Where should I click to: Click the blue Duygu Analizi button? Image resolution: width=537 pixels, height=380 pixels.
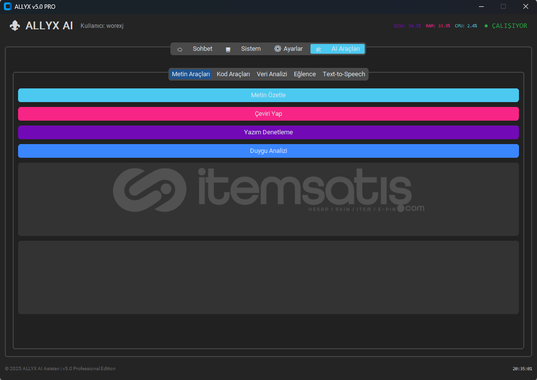268,151
